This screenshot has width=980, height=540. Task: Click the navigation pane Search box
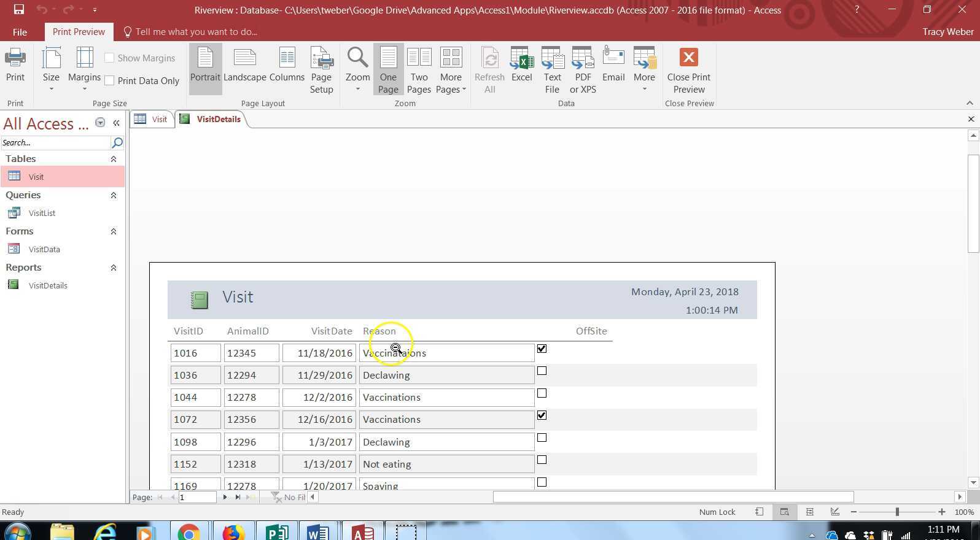point(55,142)
